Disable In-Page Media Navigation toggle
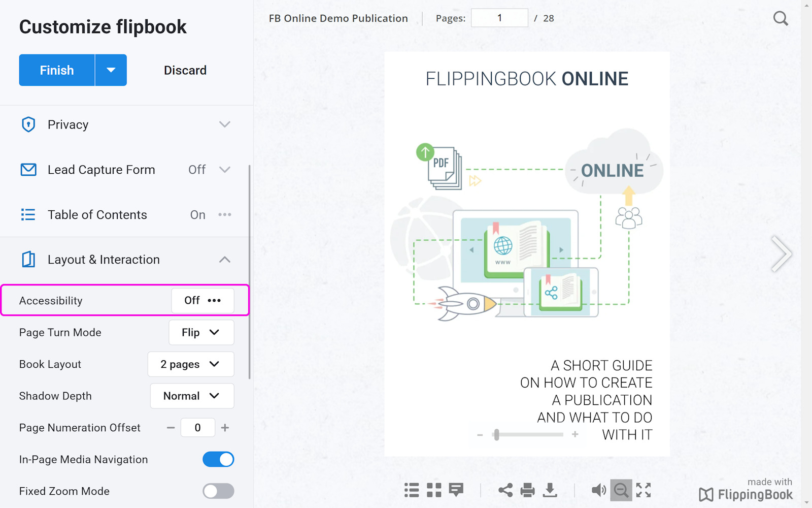Screen dimensions: 812x508 point(218,459)
